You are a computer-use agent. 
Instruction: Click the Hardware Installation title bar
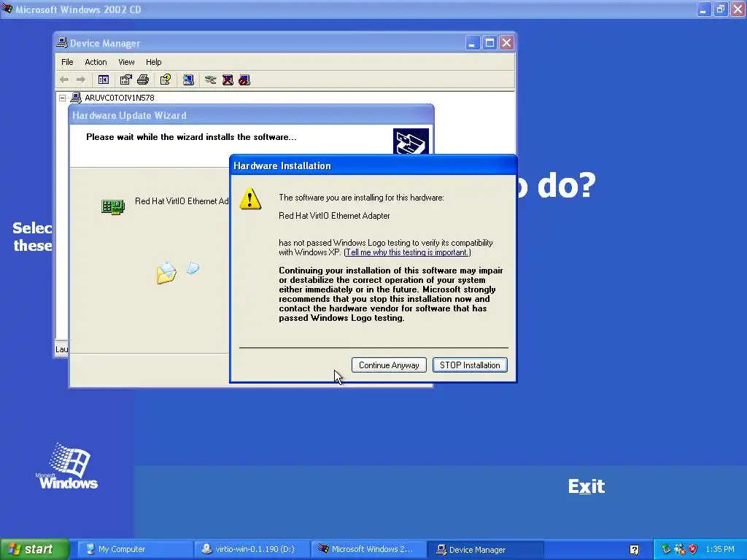(373, 166)
